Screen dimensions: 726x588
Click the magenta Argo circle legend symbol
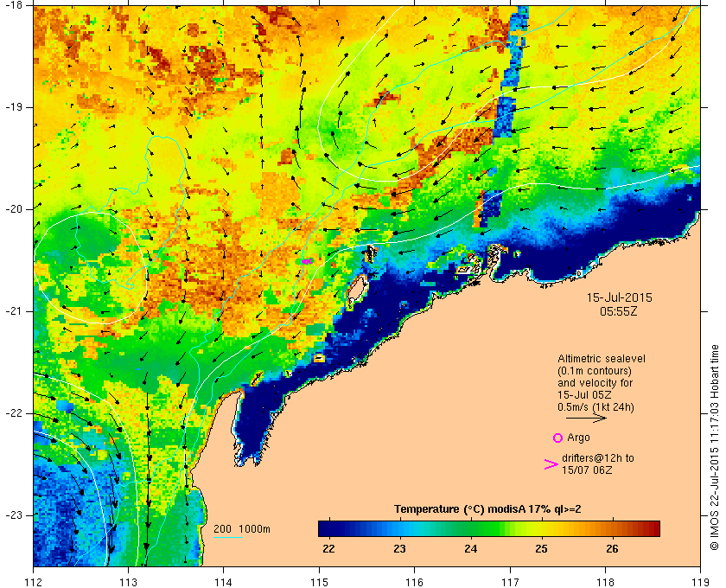557,438
